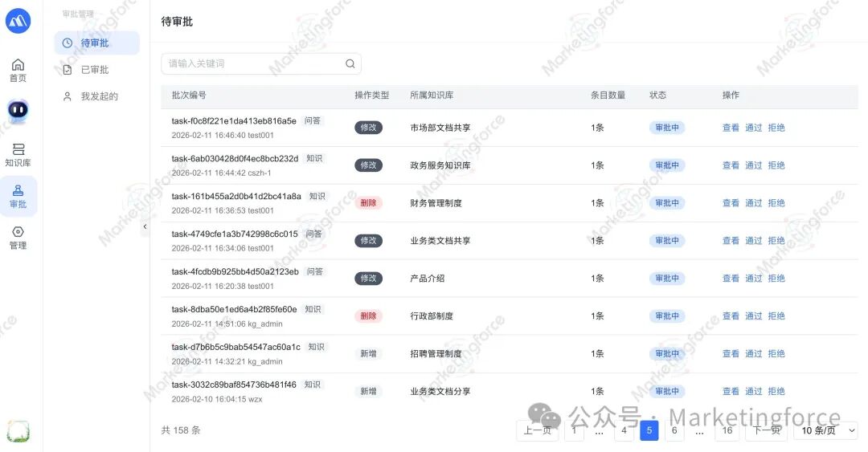Image resolution: width=868 pixels, height=452 pixels.
Task: Click the Marketingforce logo icon
Action: 18,21
